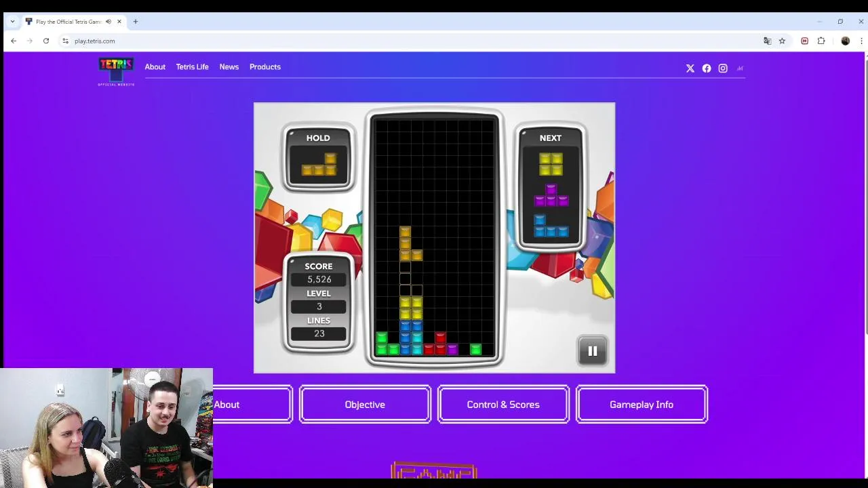Viewport: 868px width, 488px height.
Task: Click the lines value 23
Action: point(319,333)
